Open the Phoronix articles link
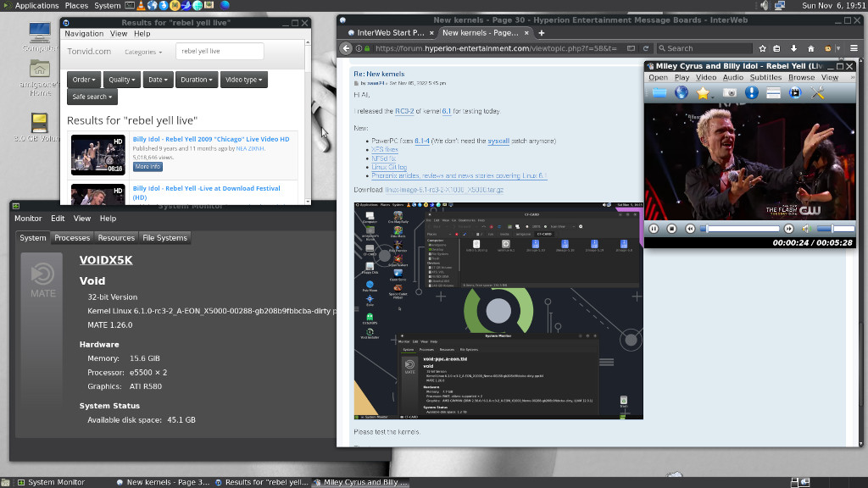Viewport: 868px width, 488px height. 459,176
